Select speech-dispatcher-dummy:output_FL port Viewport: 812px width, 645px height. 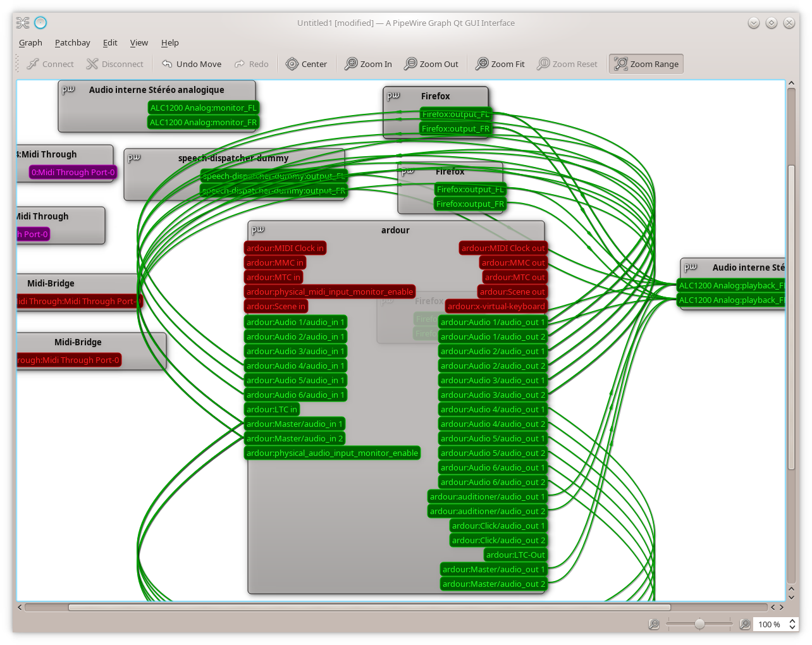(274, 176)
